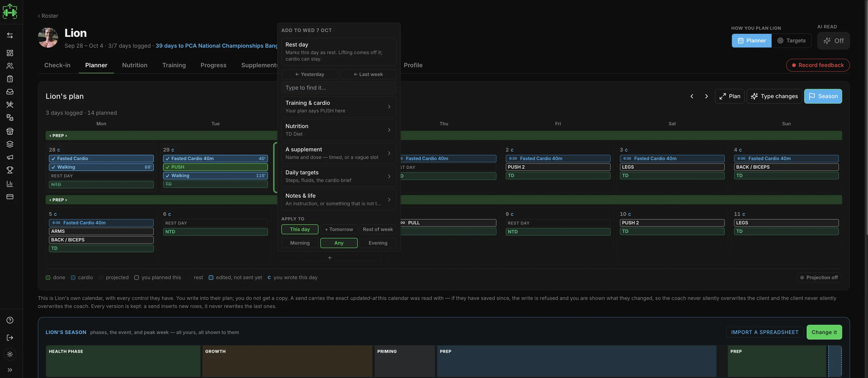Click the Growth phase block in season timeline
This screenshot has height=378, width=868.
click(x=287, y=361)
